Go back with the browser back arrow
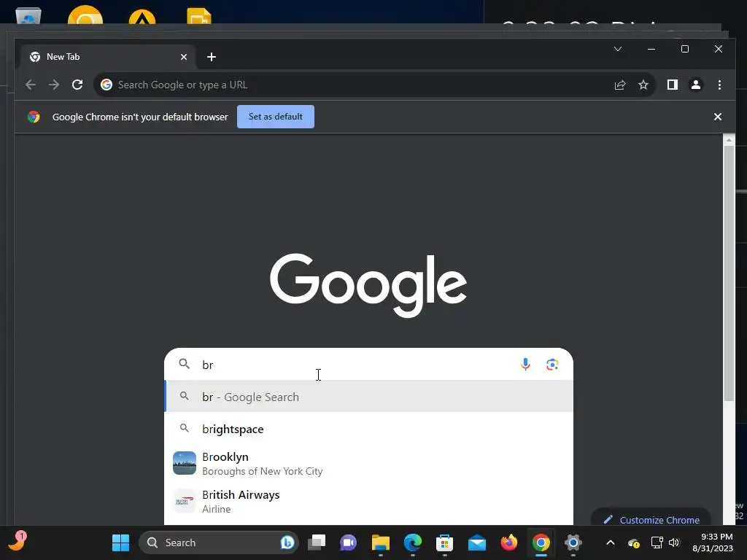The image size is (747, 560). (31, 85)
